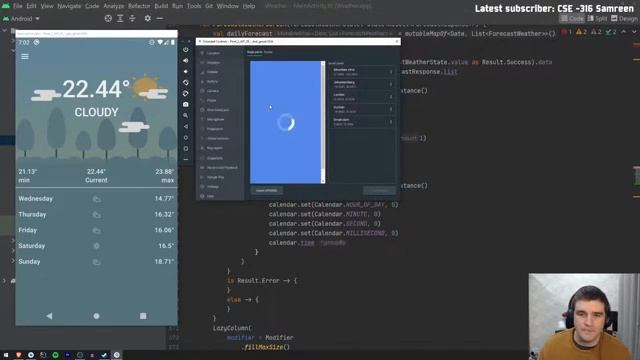Image resolution: width=640 pixels, height=360 pixels.
Task: Open Brave browser from taskbar
Action: click(18, 355)
